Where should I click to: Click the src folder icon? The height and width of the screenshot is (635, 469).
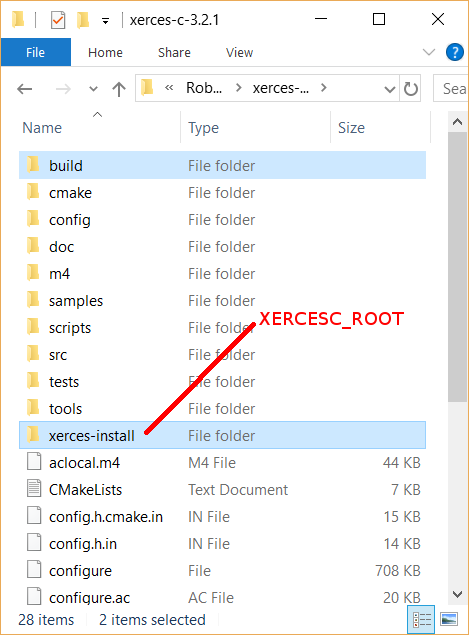click(x=33, y=354)
